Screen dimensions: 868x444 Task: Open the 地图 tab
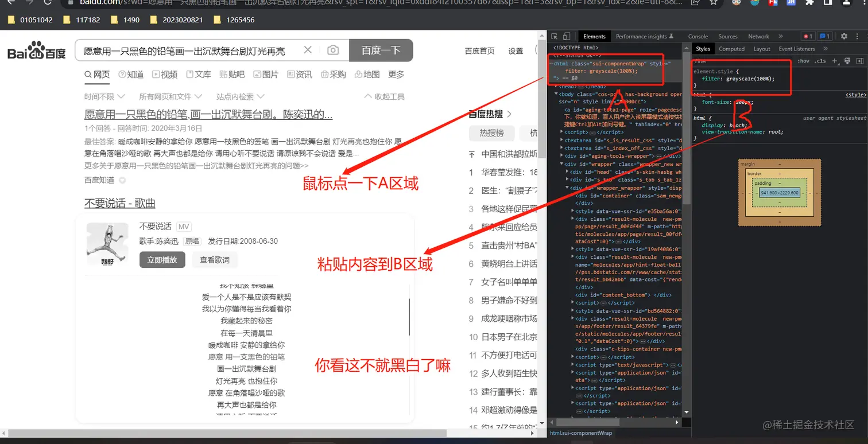click(x=367, y=74)
